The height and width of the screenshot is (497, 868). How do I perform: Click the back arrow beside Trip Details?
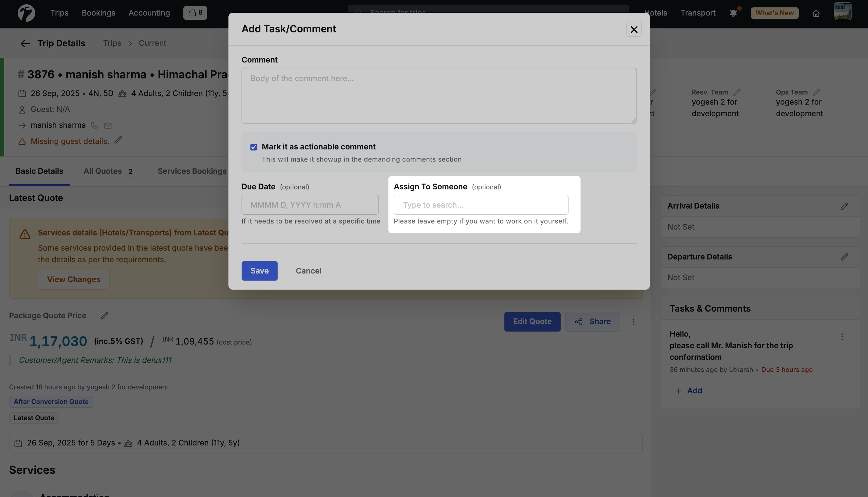(25, 43)
